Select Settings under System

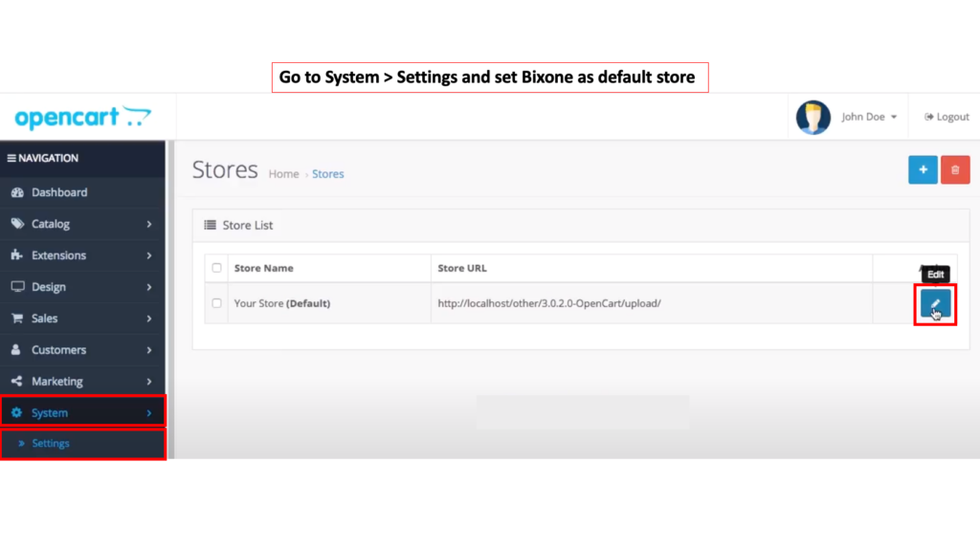(x=51, y=443)
